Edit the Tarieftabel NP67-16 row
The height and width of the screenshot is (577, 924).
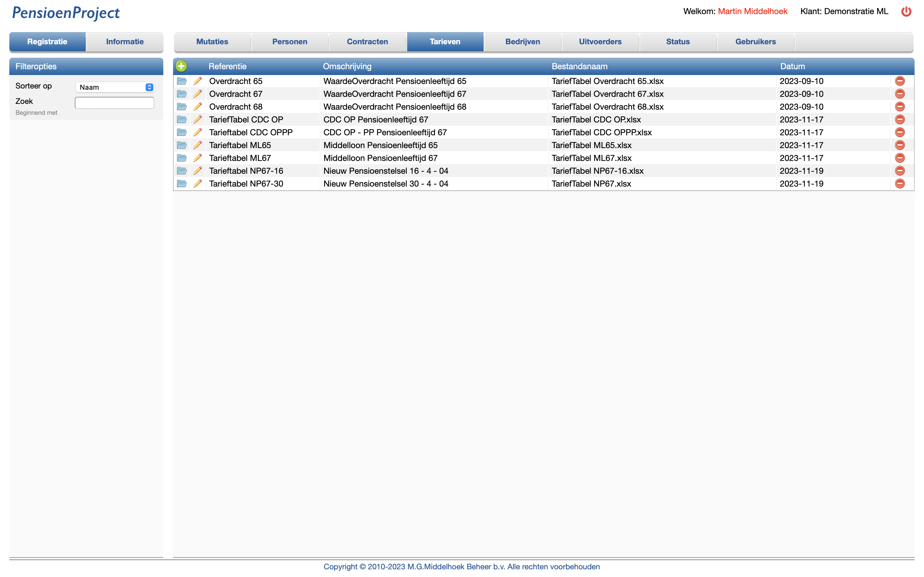pyautogui.click(x=197, y=171)
